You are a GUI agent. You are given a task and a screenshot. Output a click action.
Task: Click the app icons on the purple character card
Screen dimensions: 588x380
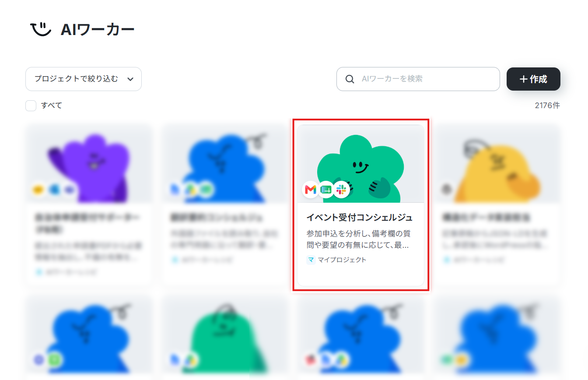point(53,190)
